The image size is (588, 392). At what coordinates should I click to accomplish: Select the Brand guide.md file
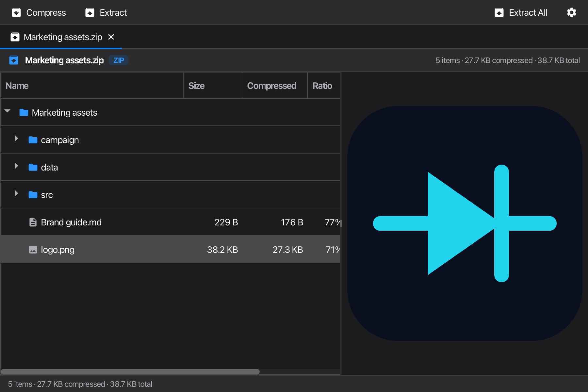170,222
